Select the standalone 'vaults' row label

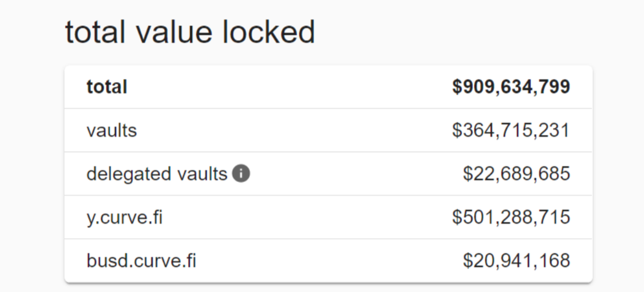[x=112, y=130]
